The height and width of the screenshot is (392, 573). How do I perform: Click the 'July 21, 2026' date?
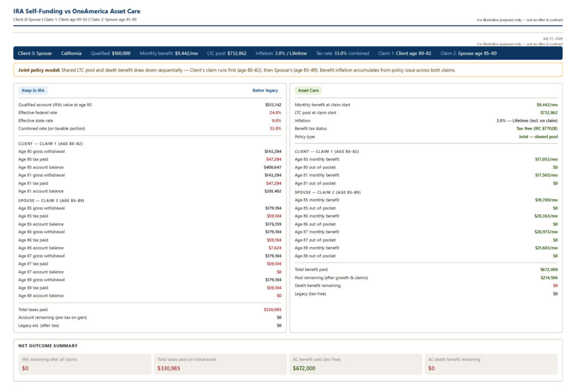552,39
